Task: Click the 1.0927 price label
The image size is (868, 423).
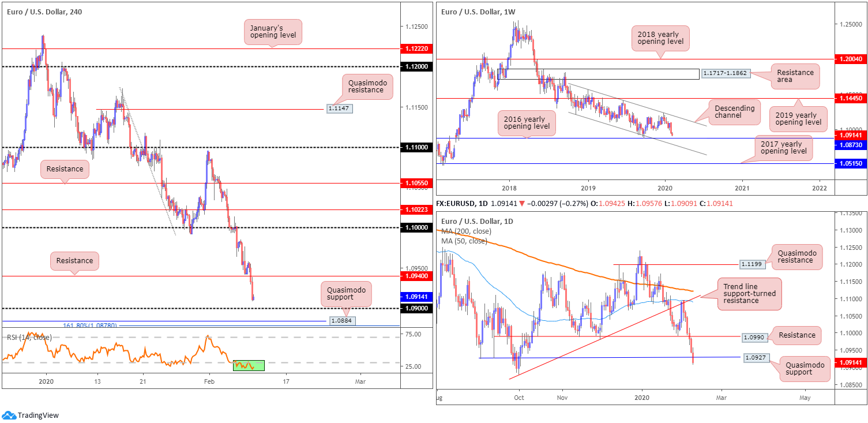Action: [x=756, y=357]
